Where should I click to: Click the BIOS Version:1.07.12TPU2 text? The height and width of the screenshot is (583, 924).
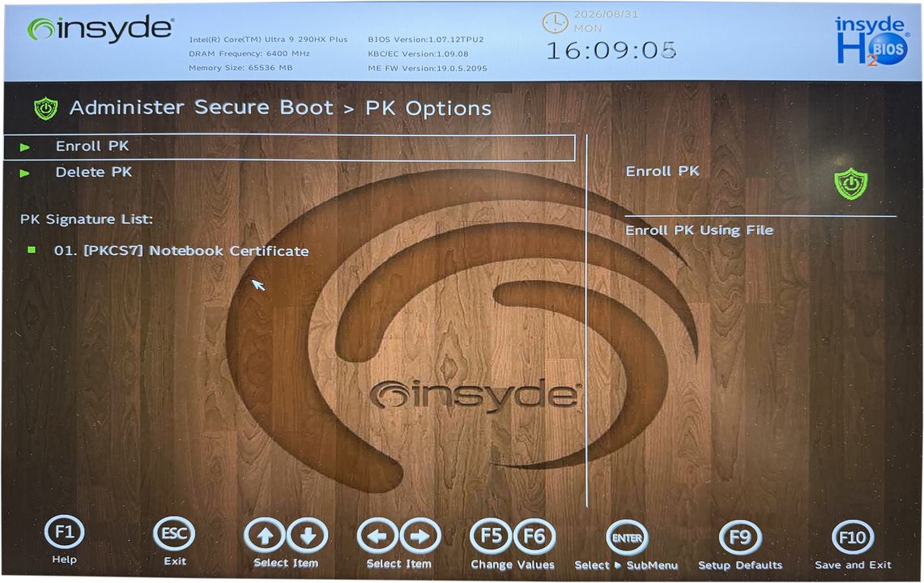(426, 40)
